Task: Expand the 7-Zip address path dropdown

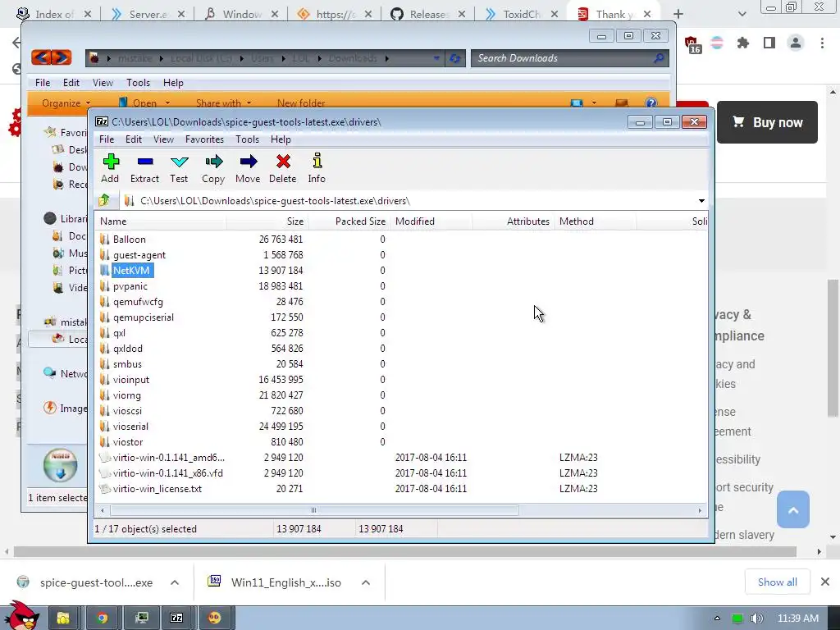Action: [x=701, y=201]
